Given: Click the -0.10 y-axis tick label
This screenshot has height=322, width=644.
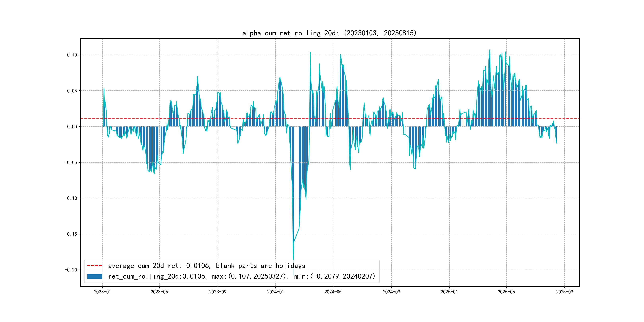Looking at the screenshot, I should (x=71, y=198).
